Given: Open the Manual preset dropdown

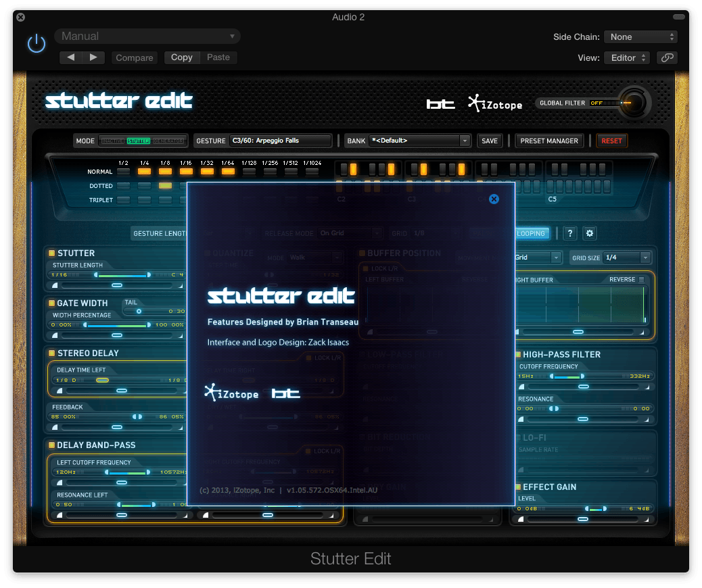Looking at the screenshot, I should point(147,36).
